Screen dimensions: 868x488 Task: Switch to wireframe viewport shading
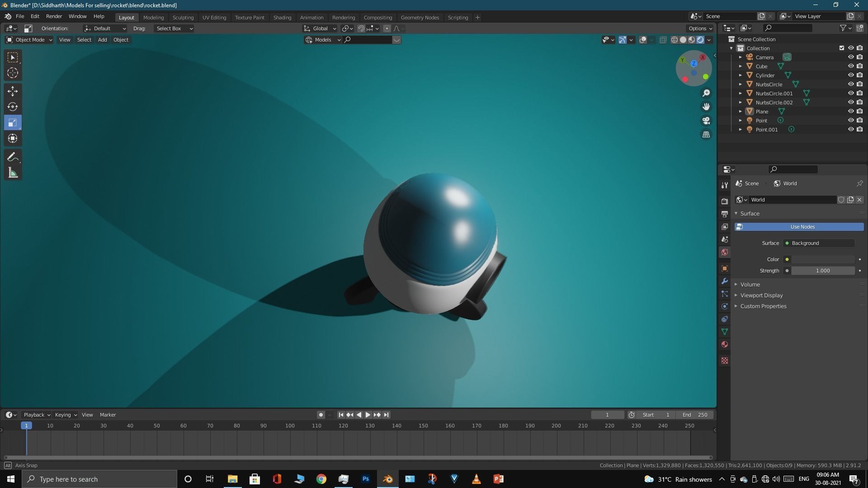[x=675, y=40]
